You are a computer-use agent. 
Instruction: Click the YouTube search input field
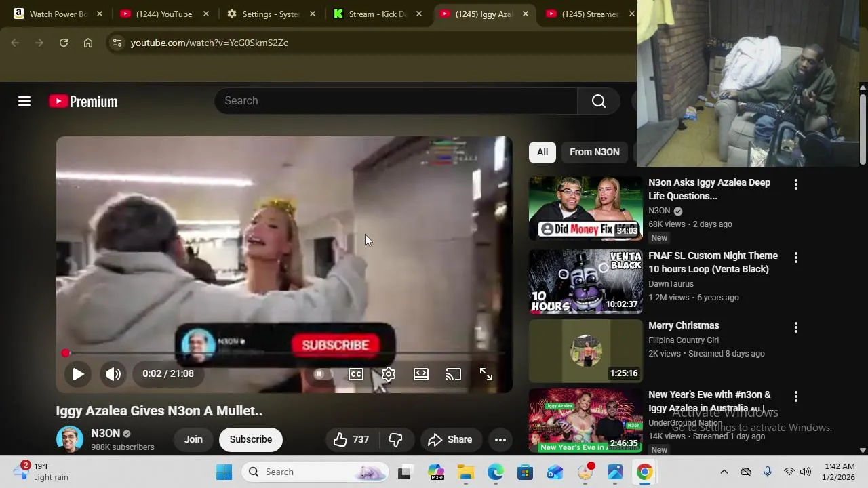click(396, 101)
